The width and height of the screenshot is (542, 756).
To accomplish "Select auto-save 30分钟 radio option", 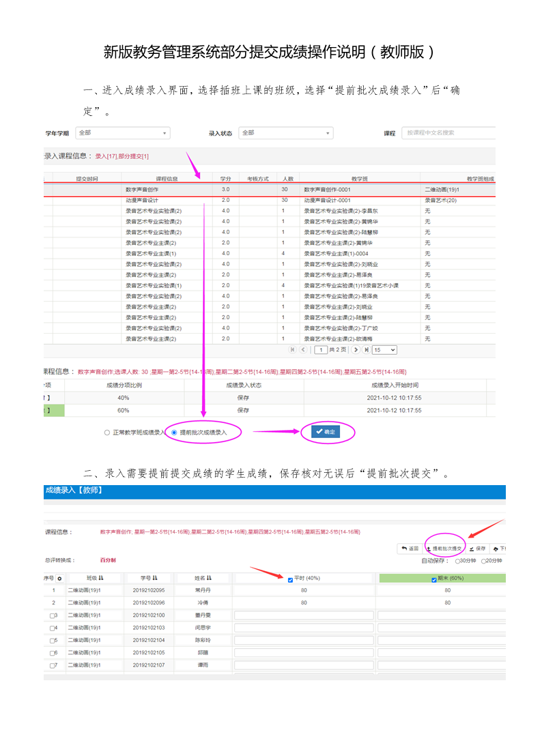I will [x=457, y=561].
